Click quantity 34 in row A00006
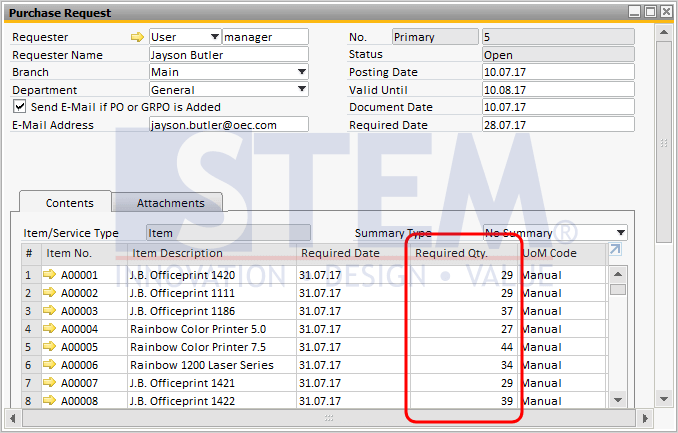Screen dimensions: 678x433 click(x=464, y=365)
